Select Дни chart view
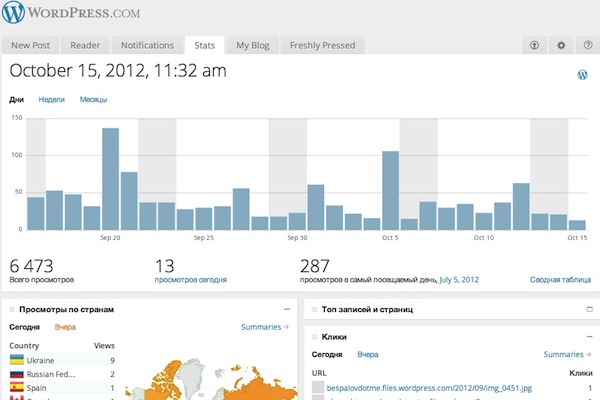Viewport: 600px width, 400px height. [17, 100]
